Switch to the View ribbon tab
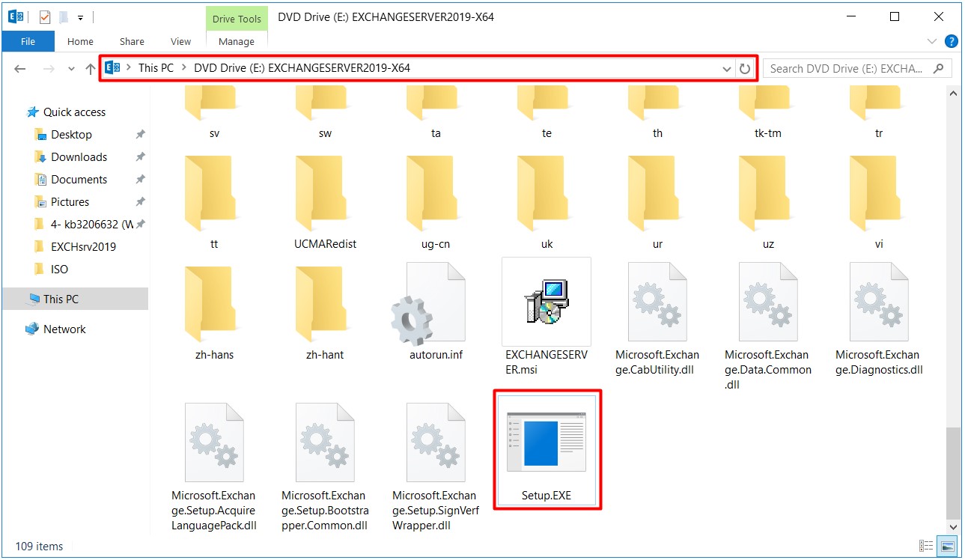The height and width of the screenshot is (560, 965). point(181,41)
